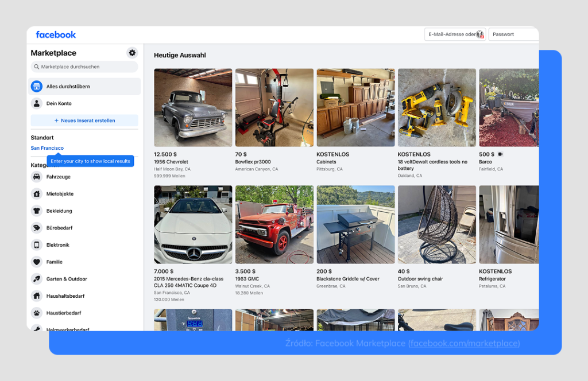Click the Haustierbedarf paw icon
This screenshot has width=588, height=381.
(37, 313)
